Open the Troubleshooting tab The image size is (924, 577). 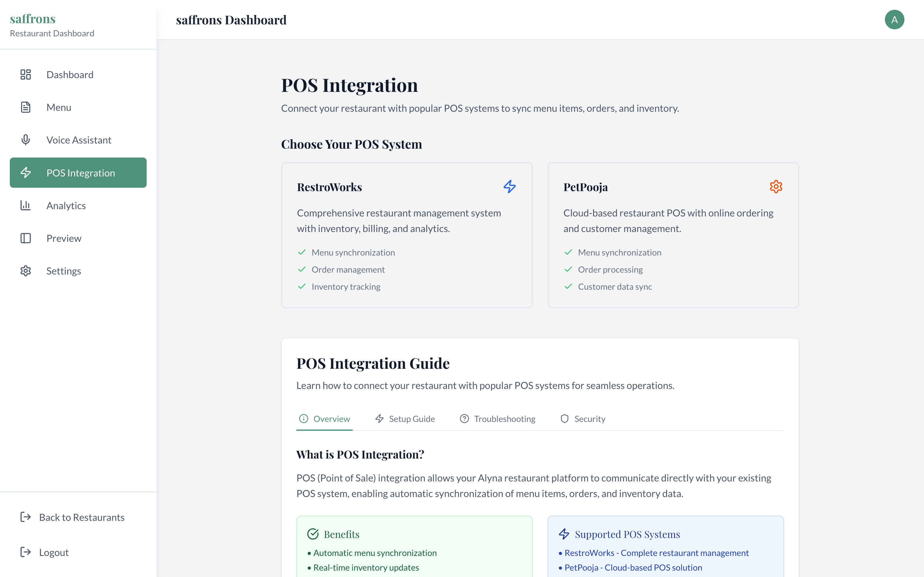pos(497,419)
